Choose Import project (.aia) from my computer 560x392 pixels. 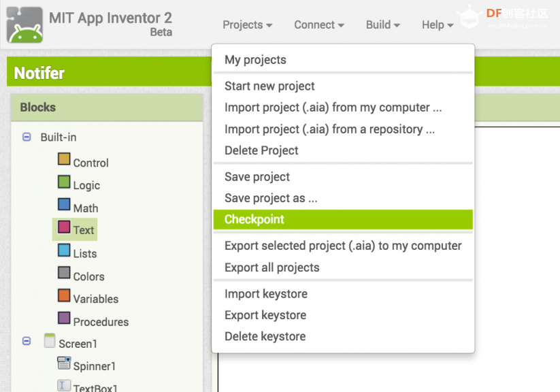(x=343, y=108)
